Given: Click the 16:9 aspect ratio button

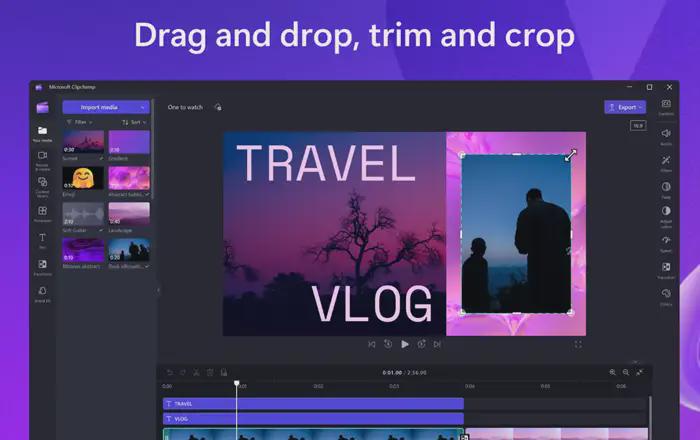Looking at the screenshot, I should [637, 126].
